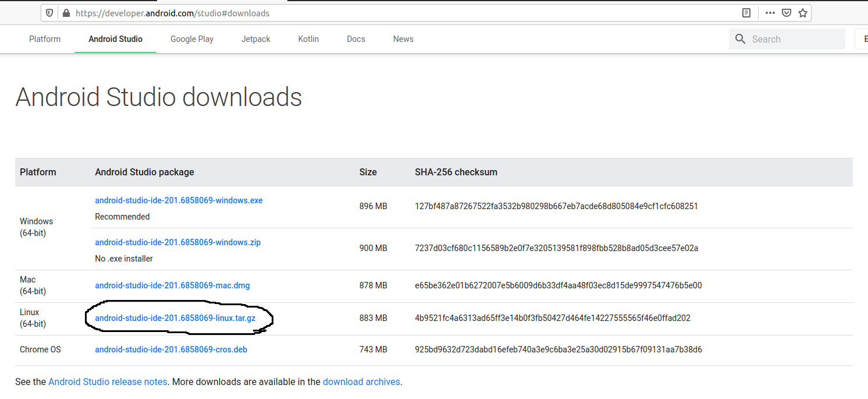This screenshot has width=868, height=399.
Task: Click the No .exe installer label
Action: click(124, 259)
